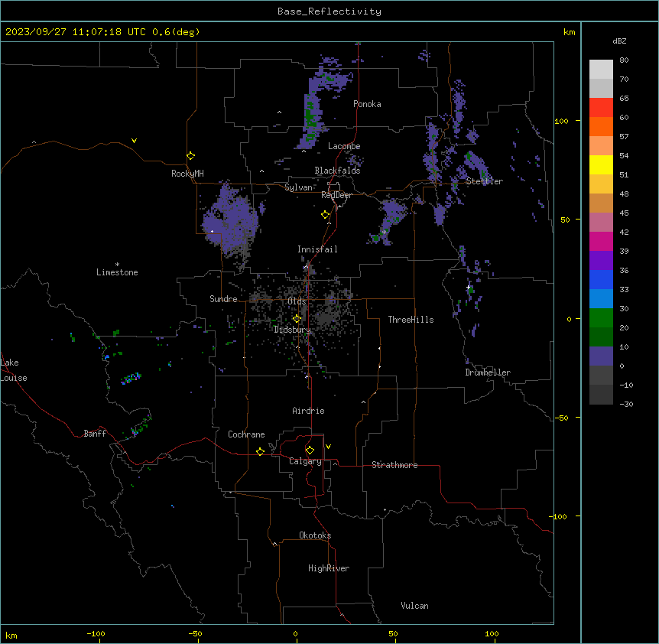Viewport: 659px width, 644px height.
Task: Click the Airdrie city label
Action: tap(308, 411)
